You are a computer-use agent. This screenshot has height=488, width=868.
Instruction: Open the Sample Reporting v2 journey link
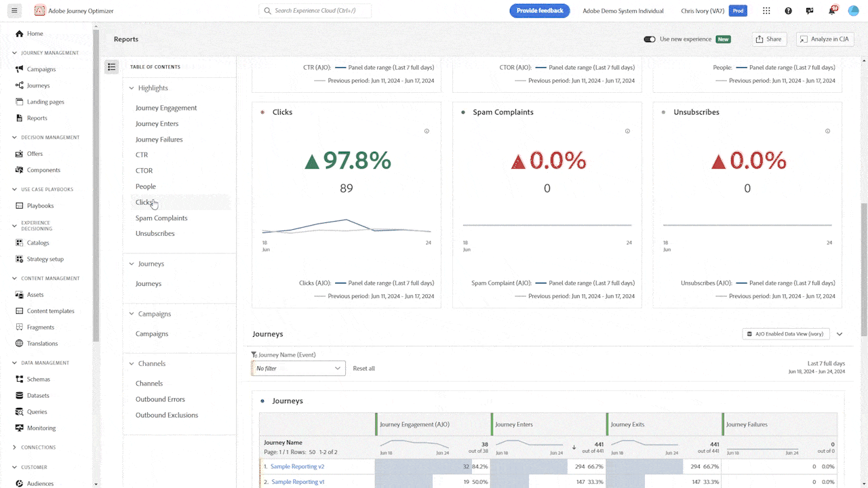(x=297, y=466)
